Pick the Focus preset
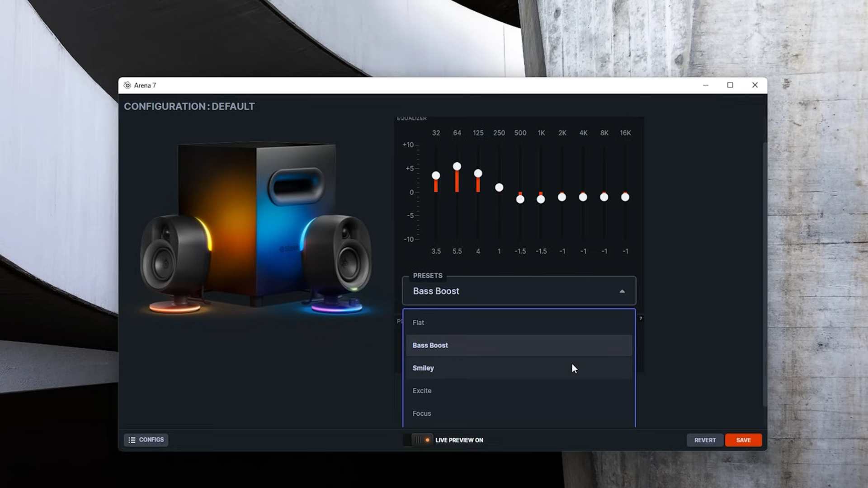The height and width of the screenshot is (488, 868). [x=519, y=413]
